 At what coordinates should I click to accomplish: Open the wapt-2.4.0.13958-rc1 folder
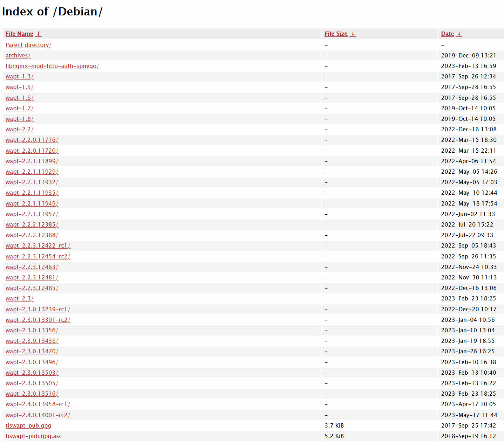point(38,404)
